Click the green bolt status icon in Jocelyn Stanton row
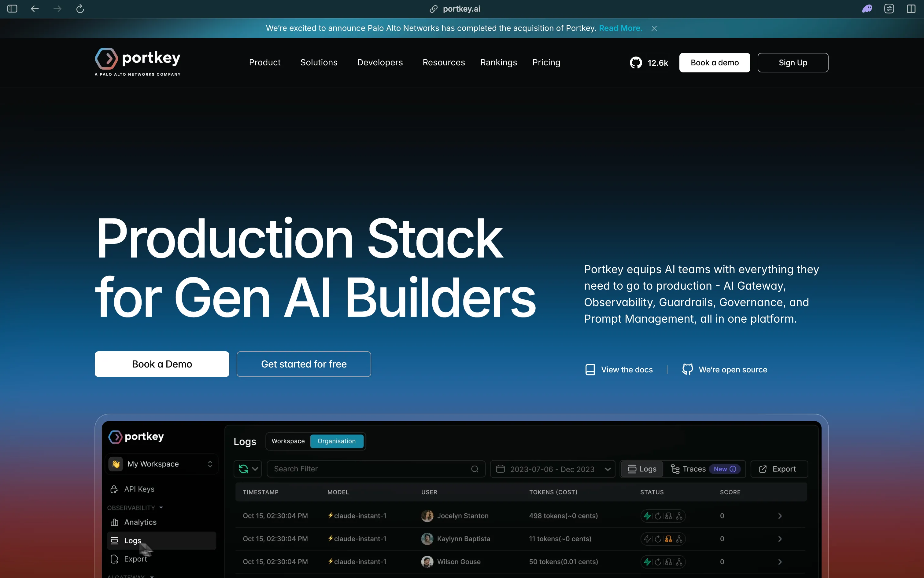 [647, 516]
